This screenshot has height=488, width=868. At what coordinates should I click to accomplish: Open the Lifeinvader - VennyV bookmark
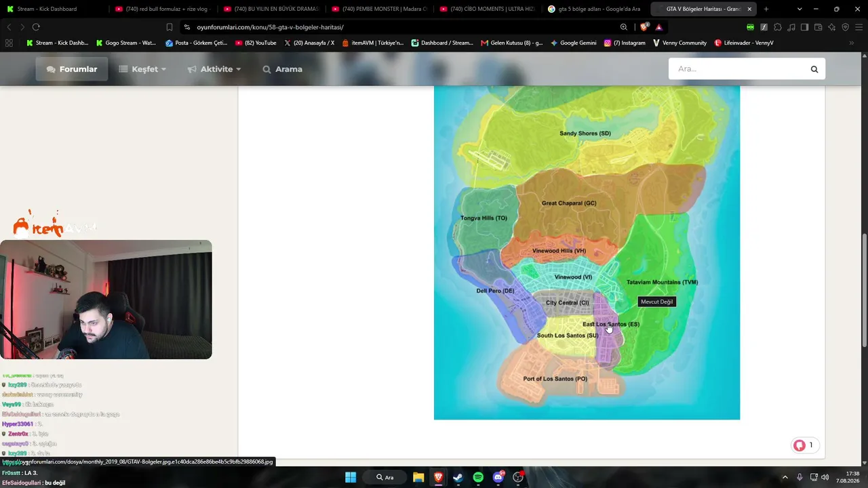743,43
